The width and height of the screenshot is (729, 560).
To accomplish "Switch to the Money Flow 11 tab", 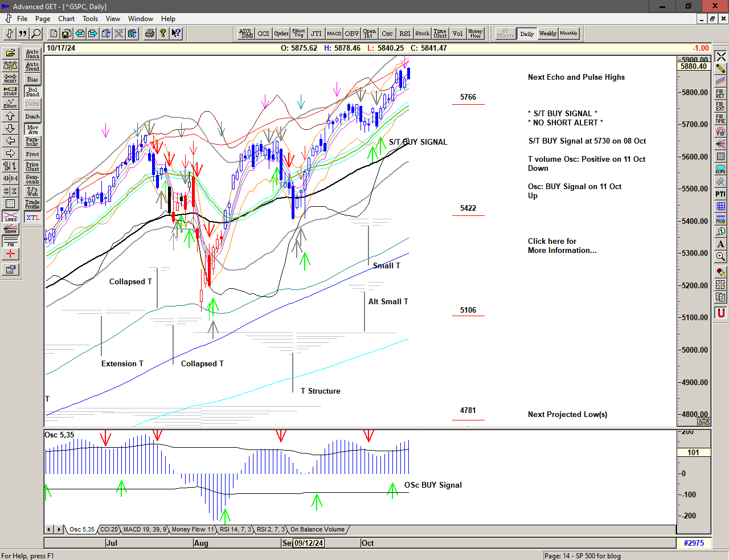I will (193, 529).
